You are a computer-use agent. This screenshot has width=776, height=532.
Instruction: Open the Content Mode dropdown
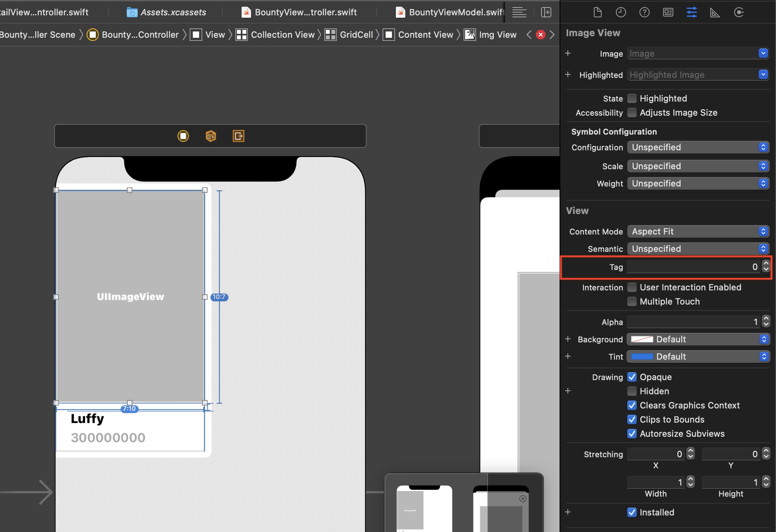click(698, 231)
